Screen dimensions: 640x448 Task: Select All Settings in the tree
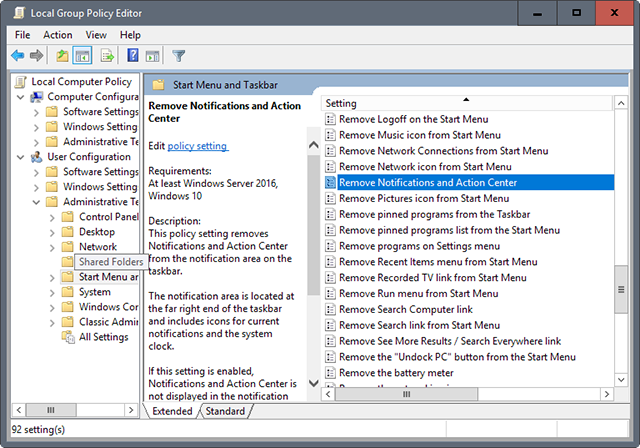point(104,337)
